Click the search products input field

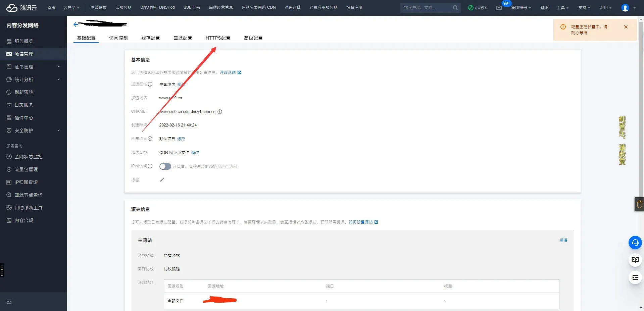[426, 8]
